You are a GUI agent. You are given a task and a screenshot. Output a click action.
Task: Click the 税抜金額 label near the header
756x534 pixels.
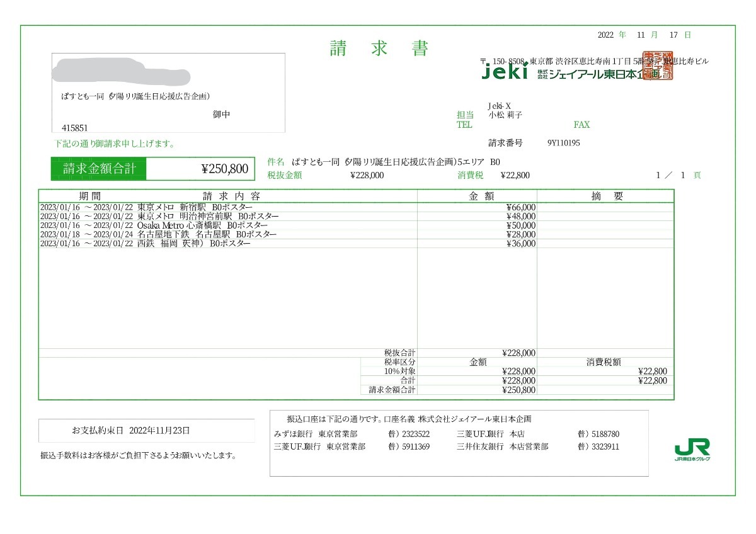[285, 175]
